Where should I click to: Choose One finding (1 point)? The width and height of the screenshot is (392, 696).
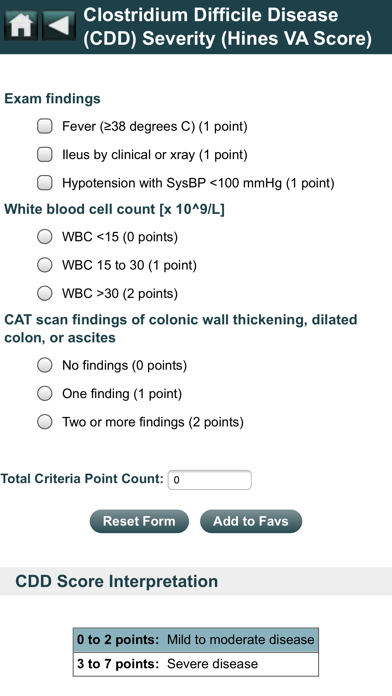click(44, 394)
